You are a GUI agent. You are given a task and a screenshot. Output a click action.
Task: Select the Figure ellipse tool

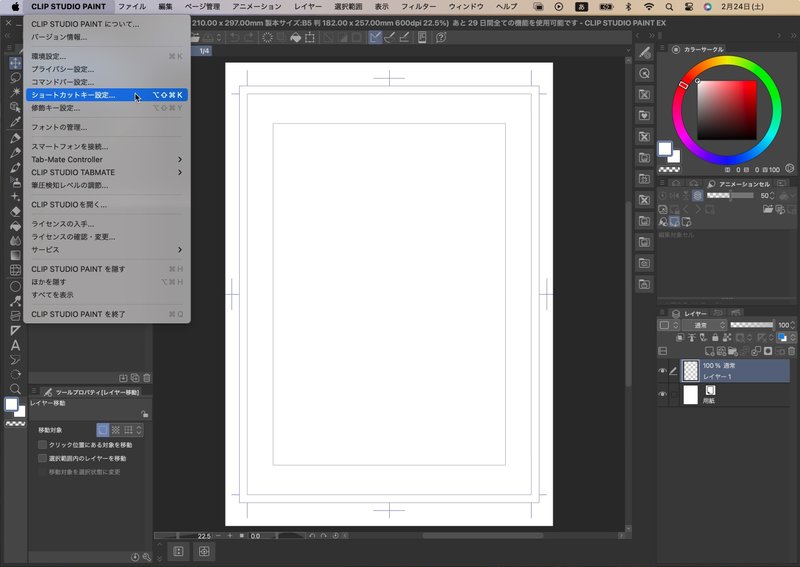click(15, 286)
